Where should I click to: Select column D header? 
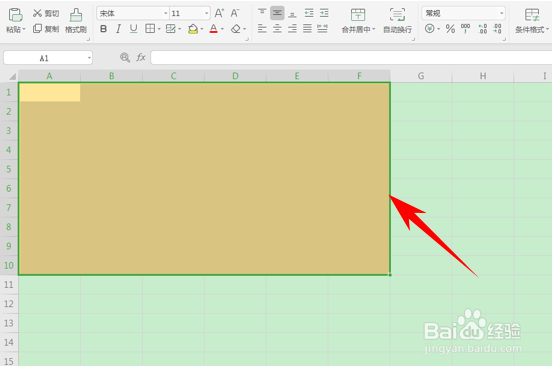pos(235,76)
